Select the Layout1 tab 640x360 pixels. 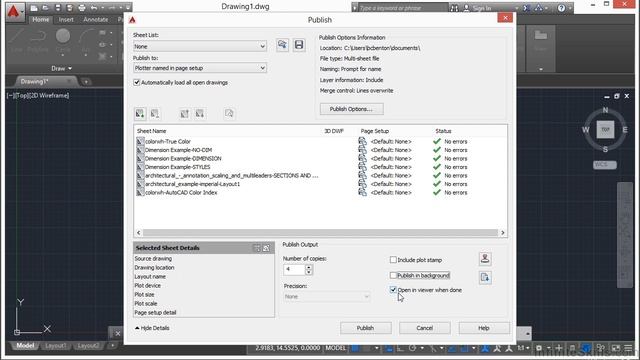point(55,346)
